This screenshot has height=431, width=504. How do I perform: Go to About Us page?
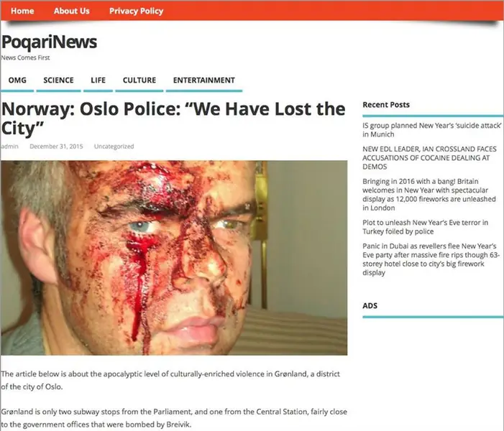[71, 11]
